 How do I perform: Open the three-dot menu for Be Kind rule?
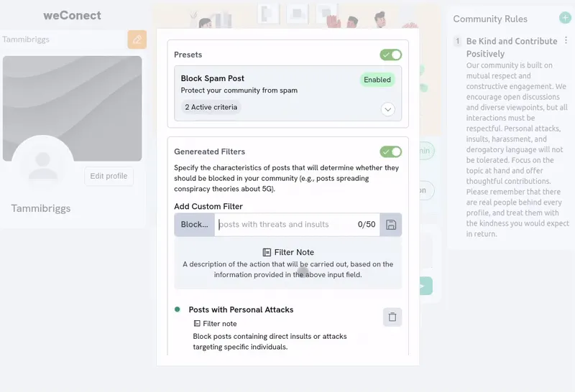(x=566, y=41)
